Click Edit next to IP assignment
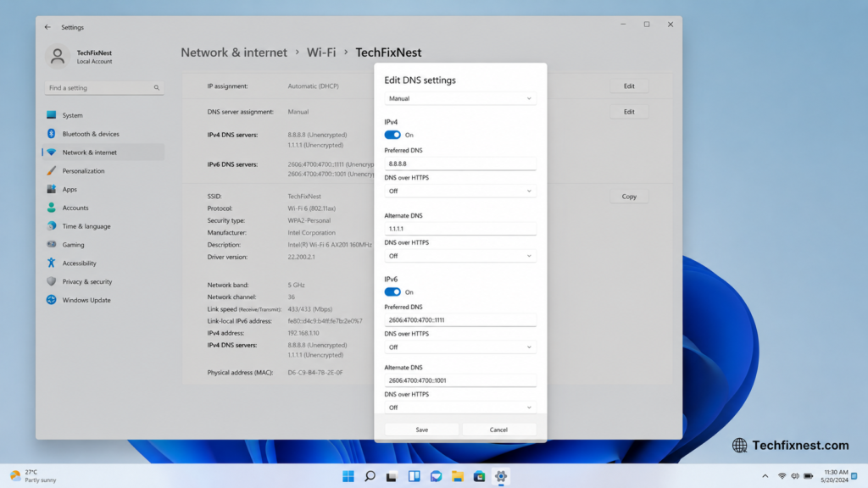Image resolution: width=868 pixels, height=488 pixels. [x=629, y=86]
